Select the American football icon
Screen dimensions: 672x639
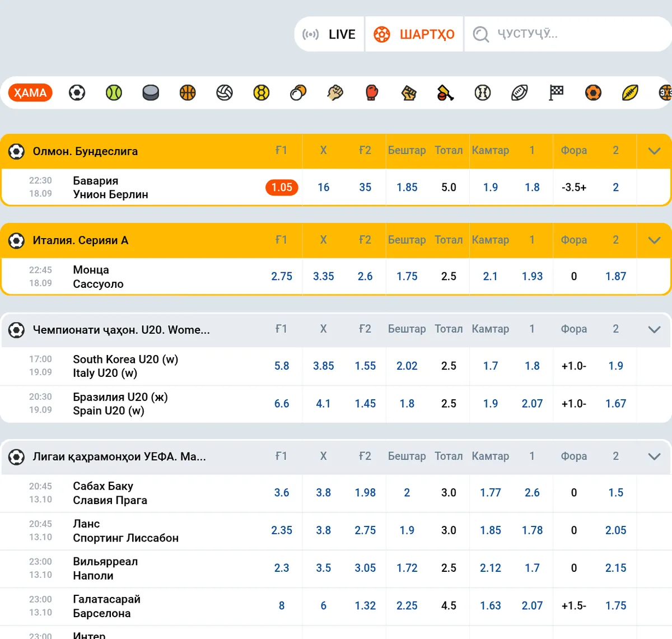pyautogui.click(x=520, y=92)
